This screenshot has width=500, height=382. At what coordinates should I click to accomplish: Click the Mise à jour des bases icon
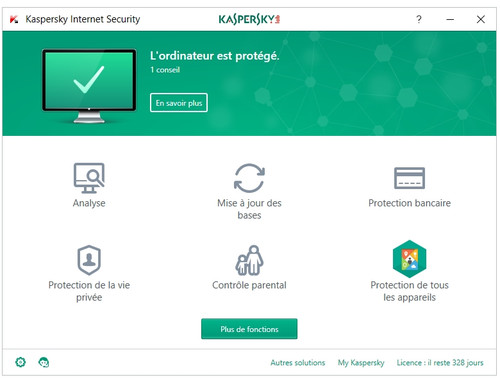point(249,178)
